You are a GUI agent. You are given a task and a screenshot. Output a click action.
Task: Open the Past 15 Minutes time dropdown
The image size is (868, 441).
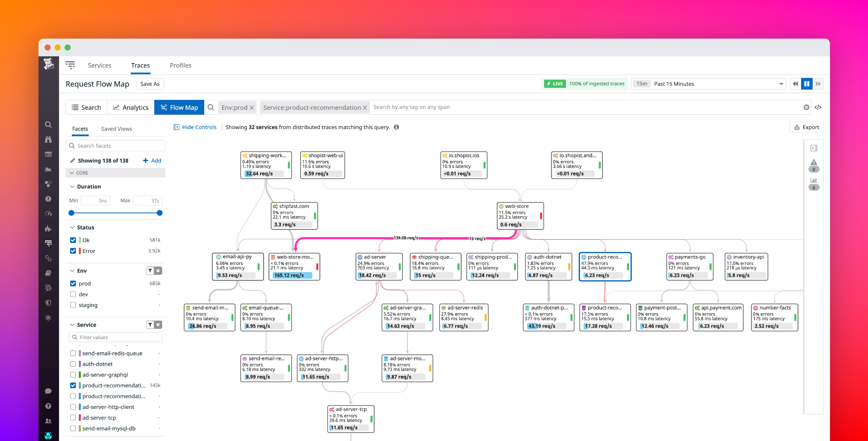[x=781, y=84]
